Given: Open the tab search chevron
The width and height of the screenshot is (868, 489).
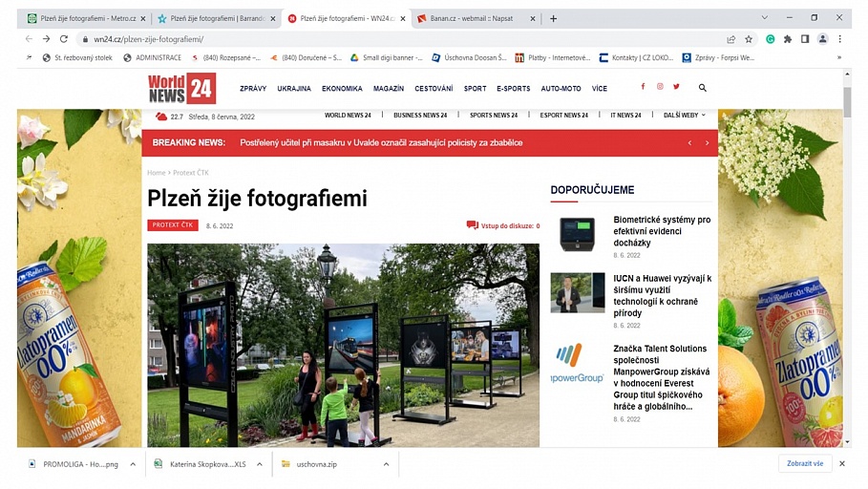Looking at the screenshot, I should pyautogui.click(x=765, y=18).
